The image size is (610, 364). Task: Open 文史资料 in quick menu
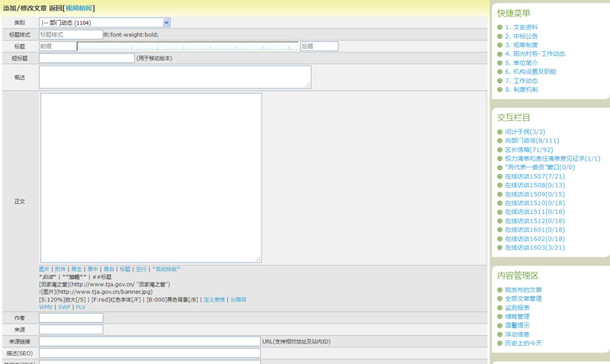pos(521,27)
